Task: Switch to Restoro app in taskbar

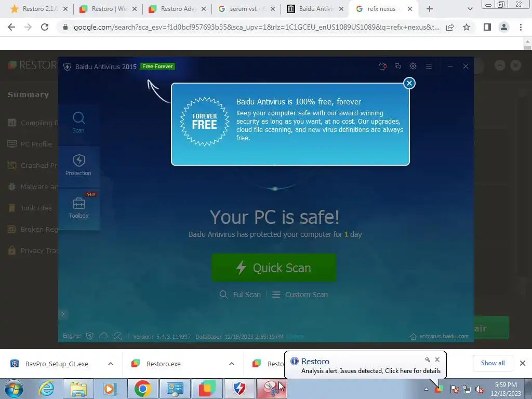Action: pos(207,389)
